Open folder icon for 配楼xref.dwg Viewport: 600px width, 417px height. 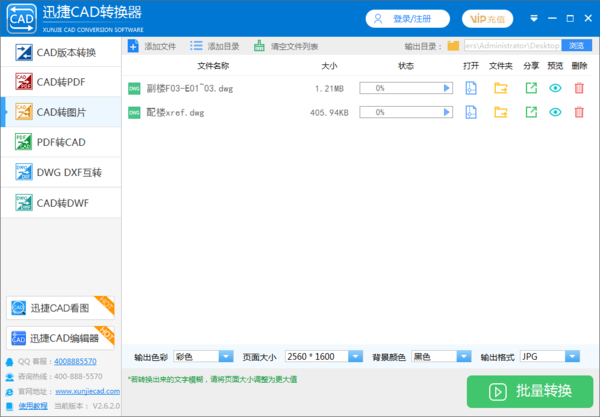coord(501,112)
